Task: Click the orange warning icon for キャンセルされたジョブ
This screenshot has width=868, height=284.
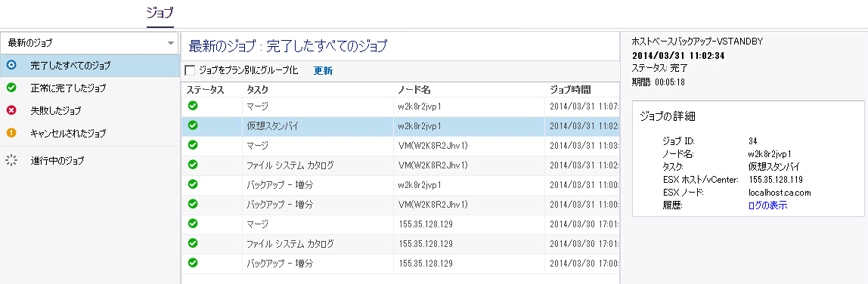Action: coord(11,133)
